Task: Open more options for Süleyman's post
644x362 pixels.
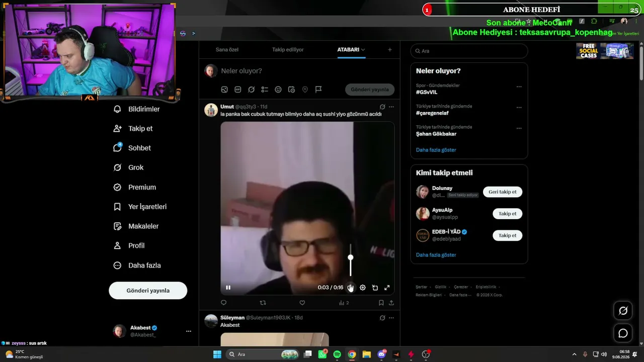Action: (x=391, y=318)
